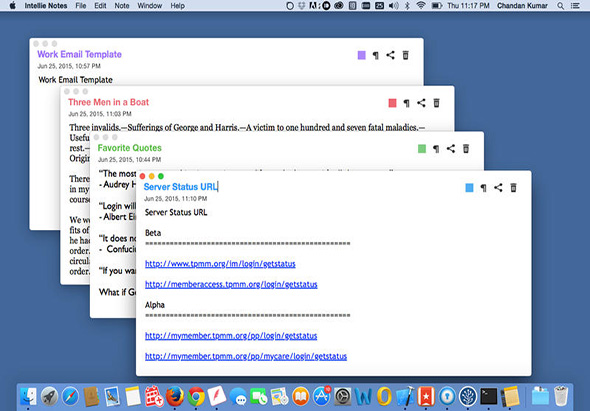
Task: Open the red color swatch in Three Men in a Boat note
Action: point(392,103)
